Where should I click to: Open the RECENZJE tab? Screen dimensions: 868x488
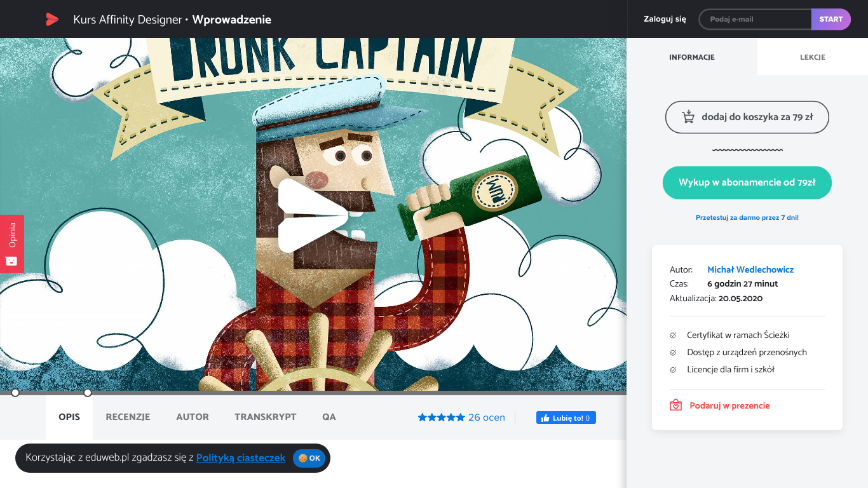coord(128,417)
